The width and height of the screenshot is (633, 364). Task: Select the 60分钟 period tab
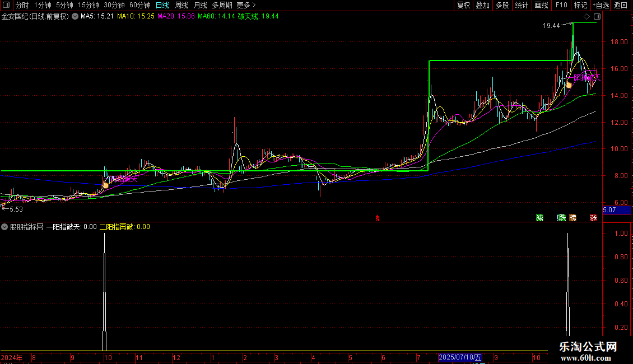[x=139, y=5]
